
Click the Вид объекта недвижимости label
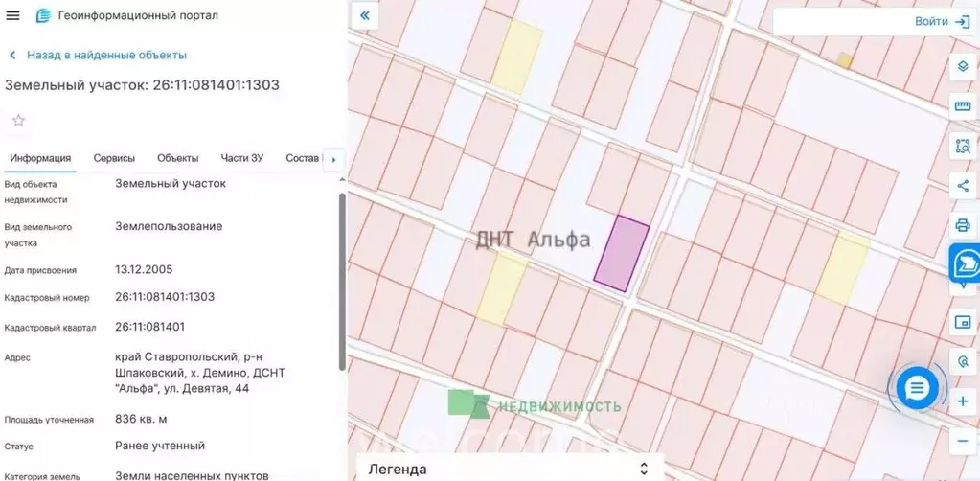coord(35,192)
